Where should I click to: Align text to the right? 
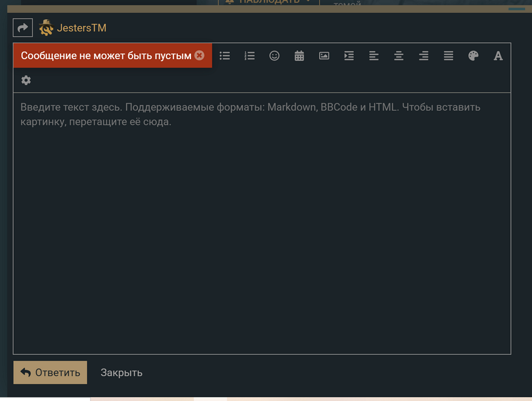click(423, 56)
